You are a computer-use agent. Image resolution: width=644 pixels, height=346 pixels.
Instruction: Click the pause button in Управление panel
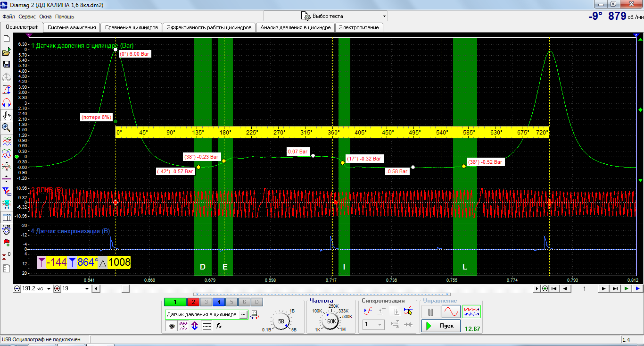pyautogui.click(x=430, y=312)
